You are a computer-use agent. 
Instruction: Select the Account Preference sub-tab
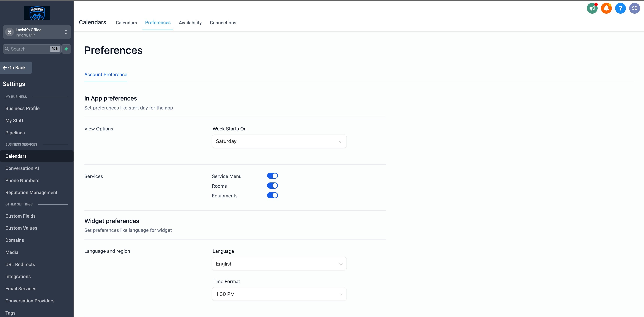106,74
